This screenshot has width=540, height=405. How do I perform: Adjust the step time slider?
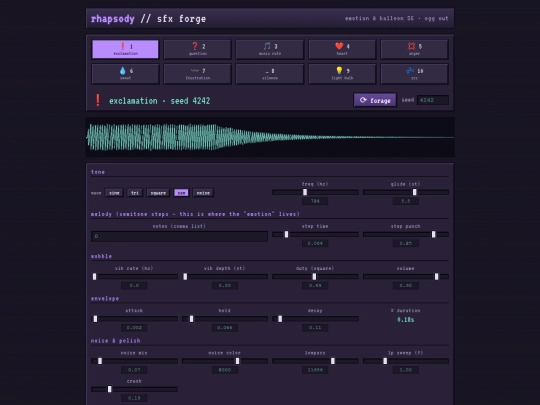tap(315, 235)
